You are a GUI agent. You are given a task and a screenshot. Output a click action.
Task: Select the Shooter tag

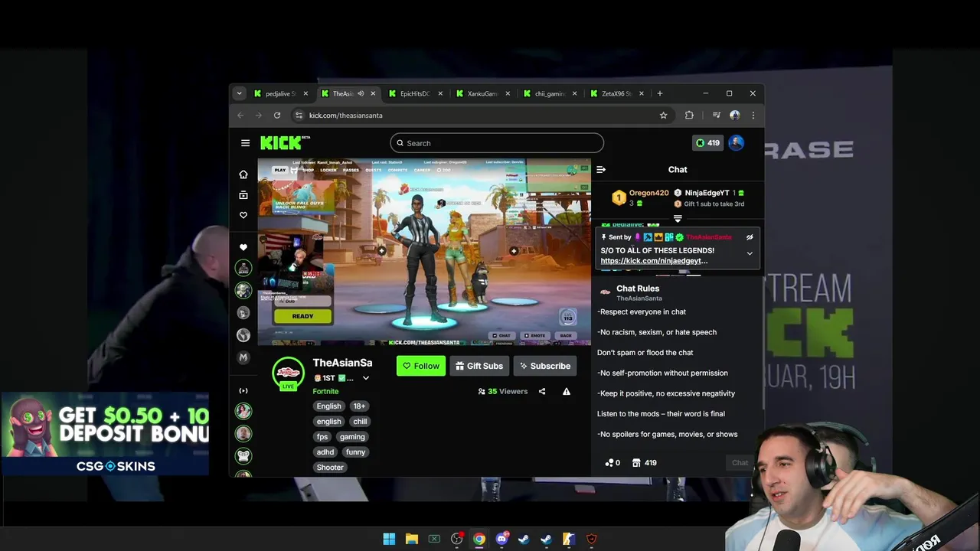click(330, 468)
